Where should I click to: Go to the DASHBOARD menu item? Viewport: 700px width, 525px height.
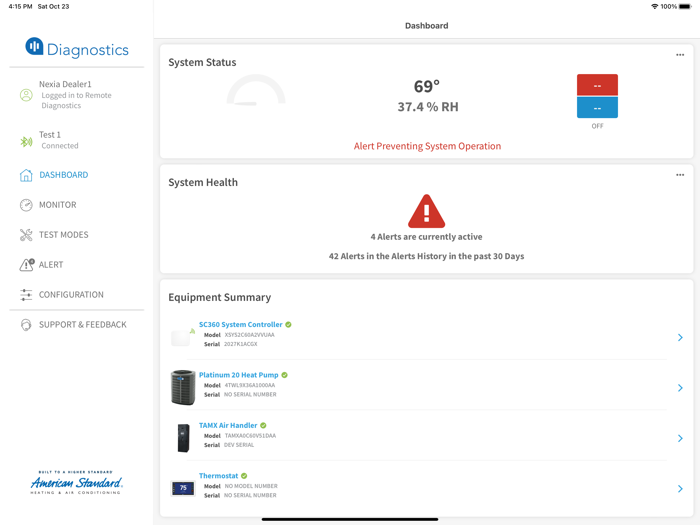[64, 175]
